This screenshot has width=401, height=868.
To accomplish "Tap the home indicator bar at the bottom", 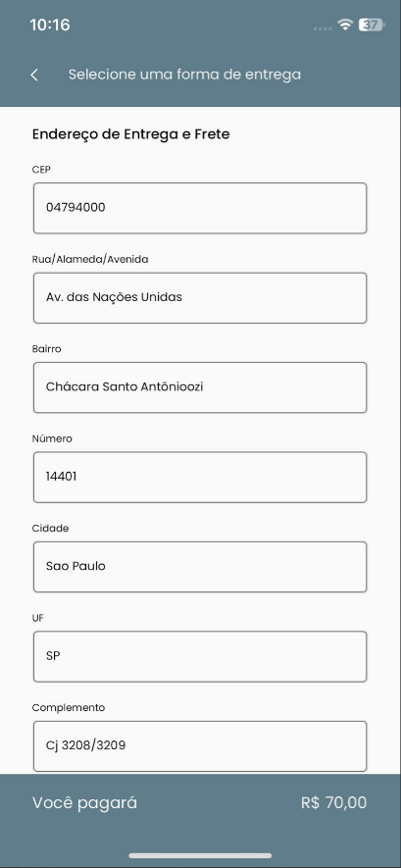I will click(x=200, y=856).
